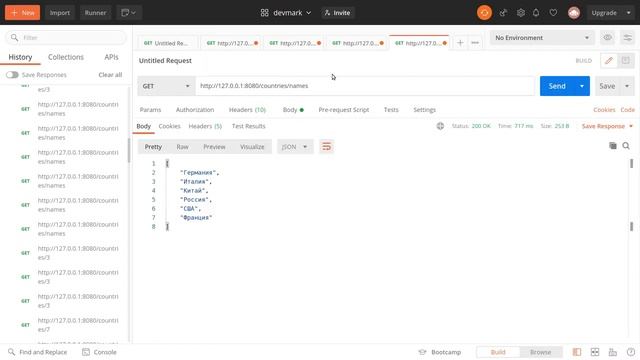This screenshot has width=640, height=360.
Task: Open the No Environment dropdown
Action: (542, 38)
